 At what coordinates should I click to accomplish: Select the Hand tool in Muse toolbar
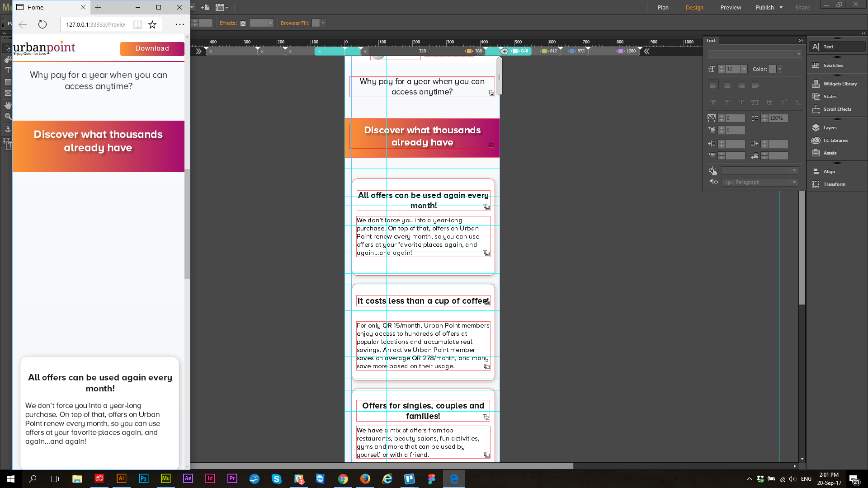8,105
